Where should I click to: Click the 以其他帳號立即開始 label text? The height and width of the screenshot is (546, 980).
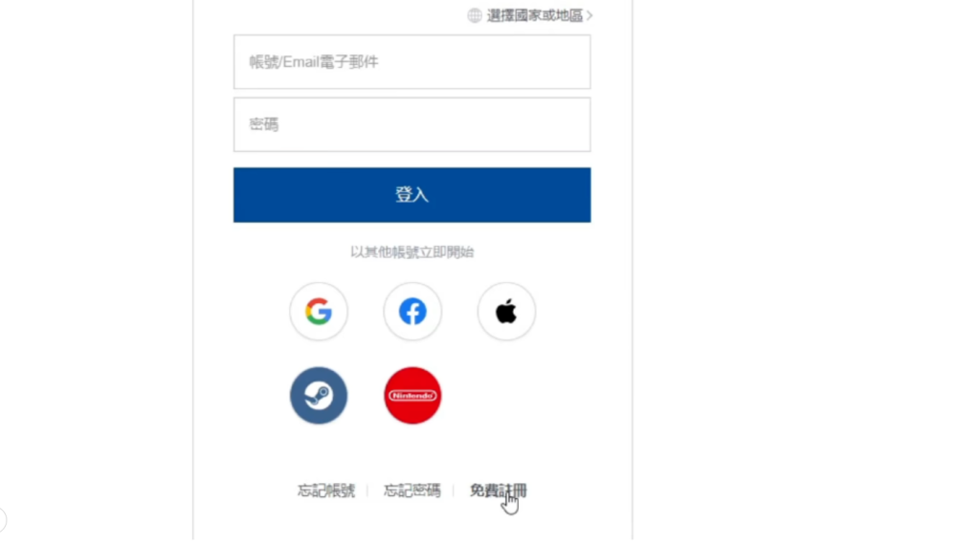click(412, 251)
